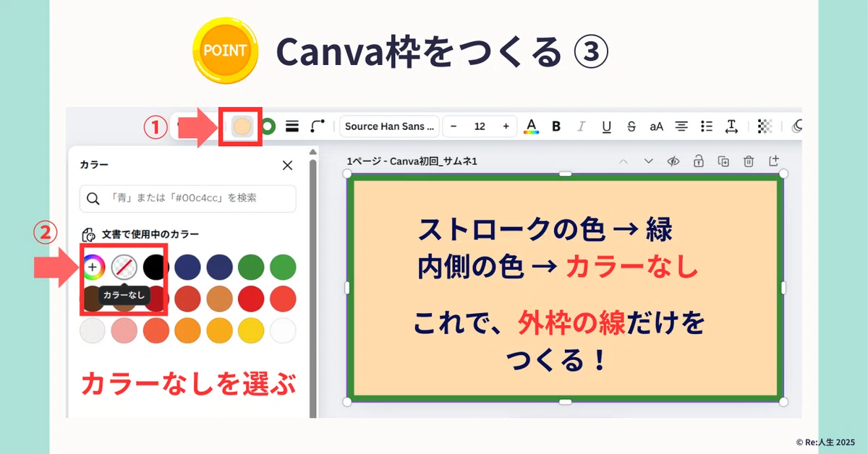This screenshot has height=454, width=868.
Task: Open the text color A icon
Action: point(531,127)
